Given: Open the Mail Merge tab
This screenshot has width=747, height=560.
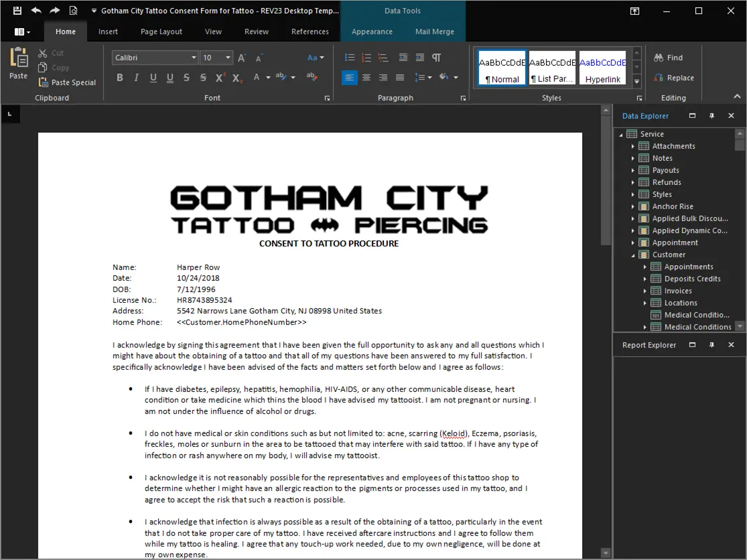Looking at the screenshot, I should [435, 31].
